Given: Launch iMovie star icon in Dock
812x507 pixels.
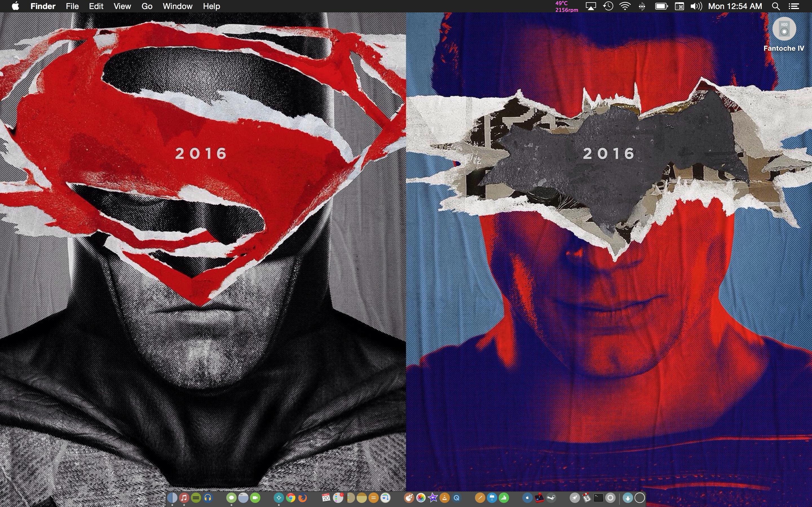Looking at the screenshot, I should click(x=433, y=498).
